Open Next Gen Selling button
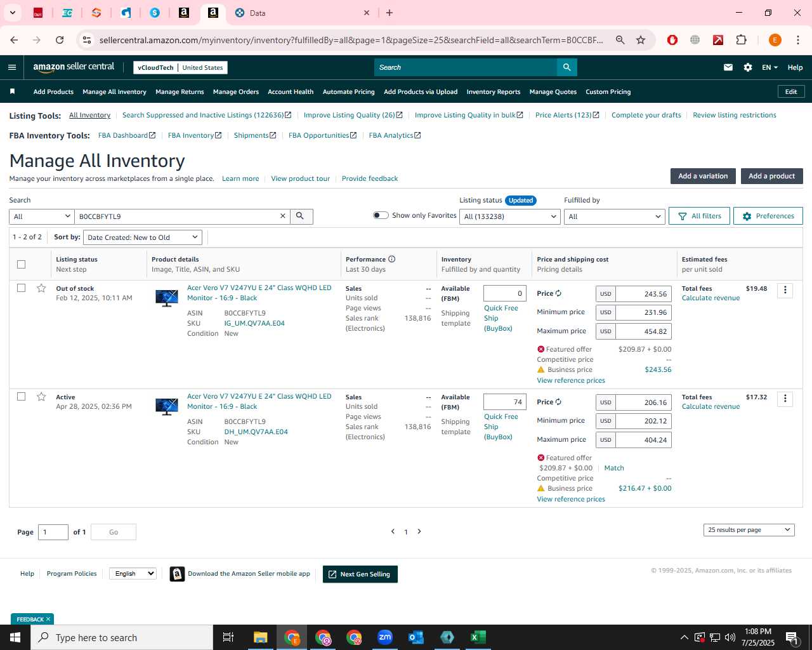812x650 pixels. click(x=360, y=574)
